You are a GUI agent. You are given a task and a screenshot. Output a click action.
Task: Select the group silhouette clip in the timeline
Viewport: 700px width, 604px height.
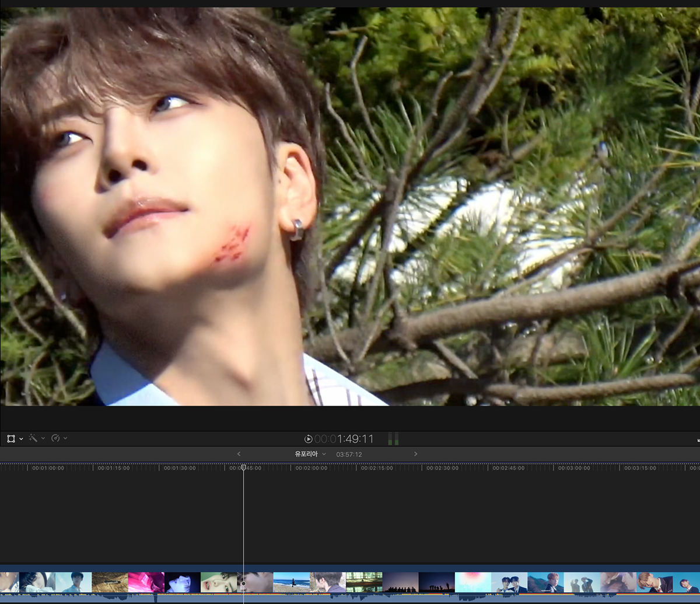400,582
